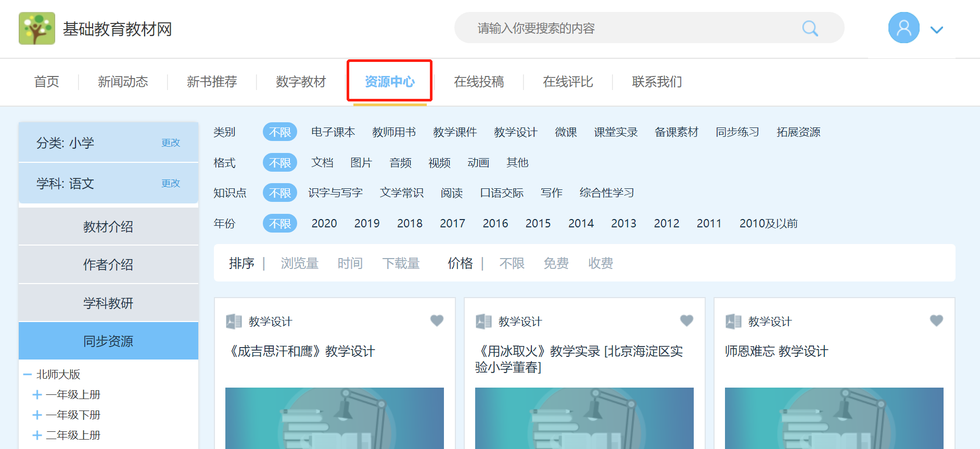Select 不限 in the 类别 filter row
The width and height of the screenshot is (980, 449).
coord(280,132)
